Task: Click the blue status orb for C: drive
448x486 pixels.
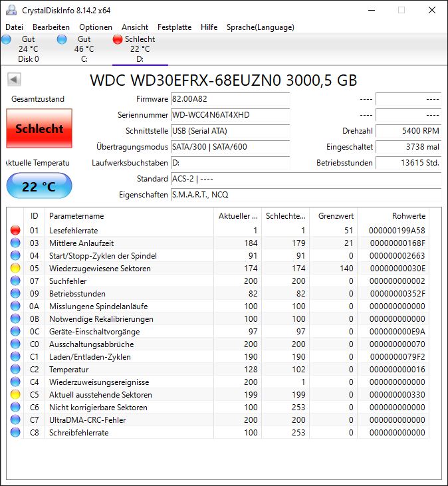Action: tap(62, 39)
